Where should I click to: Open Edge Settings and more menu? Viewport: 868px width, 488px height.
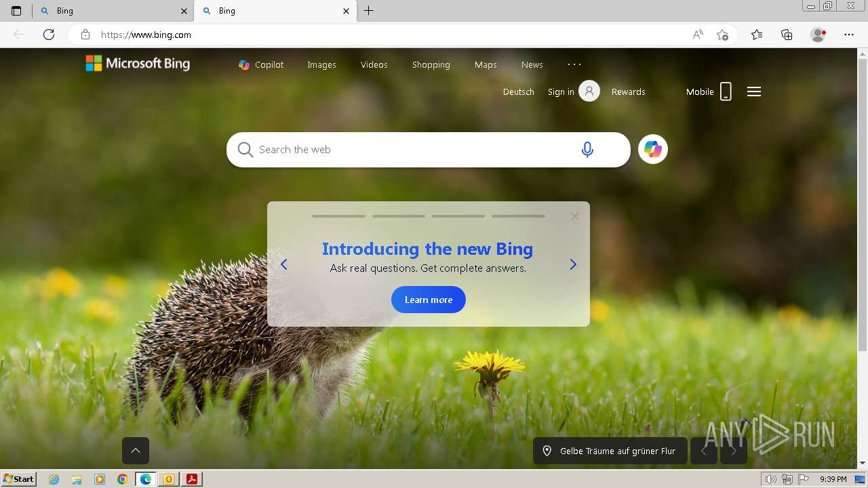point(849,35)
